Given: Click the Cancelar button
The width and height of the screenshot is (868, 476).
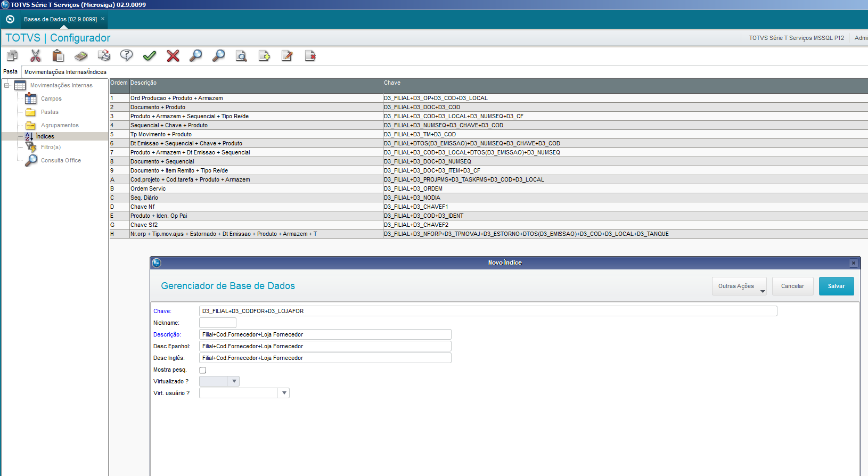Looking at the screenshot, I should [793, 286].
